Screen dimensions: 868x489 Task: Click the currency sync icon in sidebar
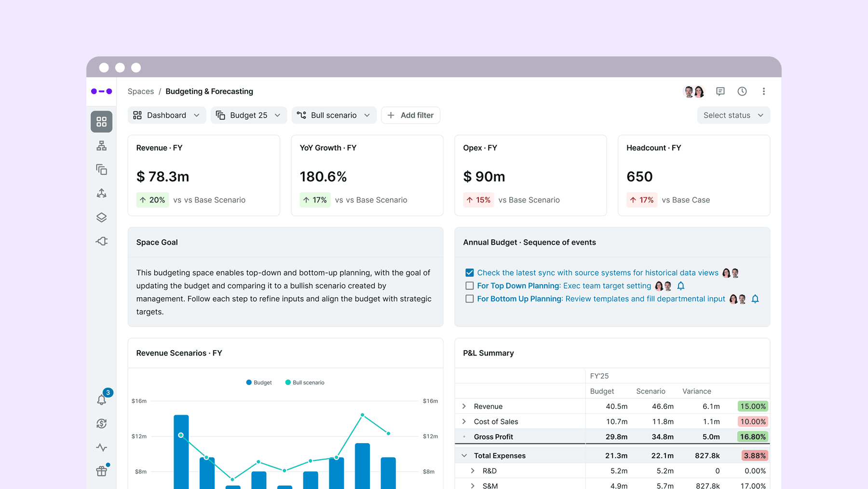101,423
